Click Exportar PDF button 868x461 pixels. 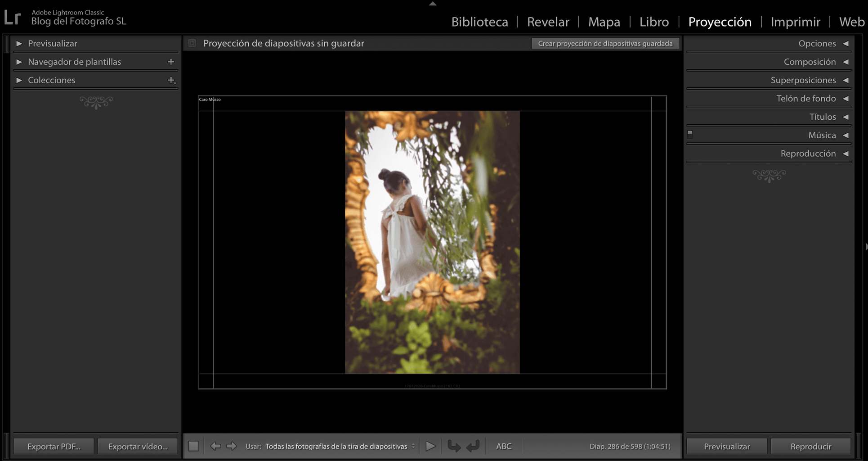[x=54, y=446]
